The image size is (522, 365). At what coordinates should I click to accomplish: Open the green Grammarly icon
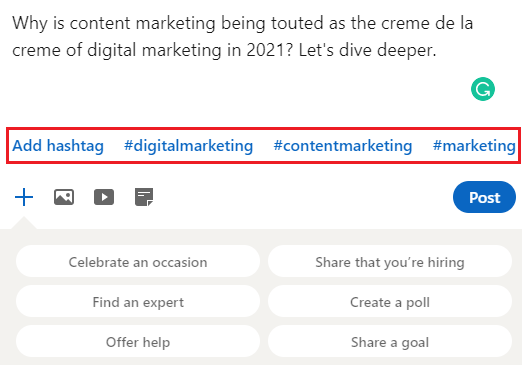tap(483, 89)
